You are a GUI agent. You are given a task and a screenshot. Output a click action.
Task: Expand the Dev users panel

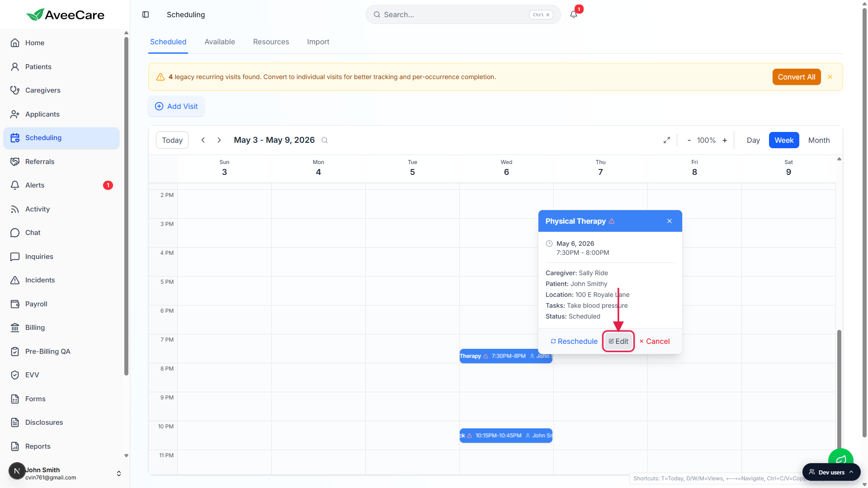(831, 472)
